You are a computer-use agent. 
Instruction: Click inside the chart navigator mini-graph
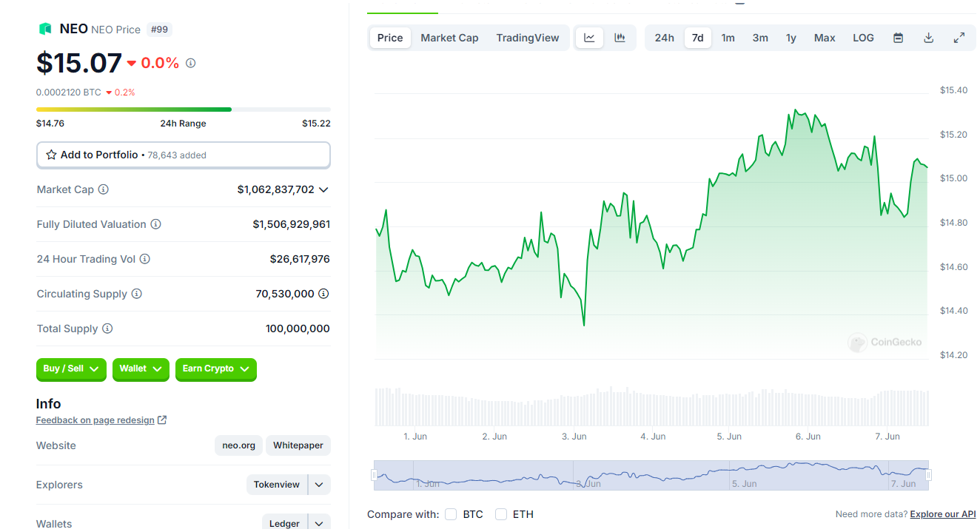pos(651,475)
